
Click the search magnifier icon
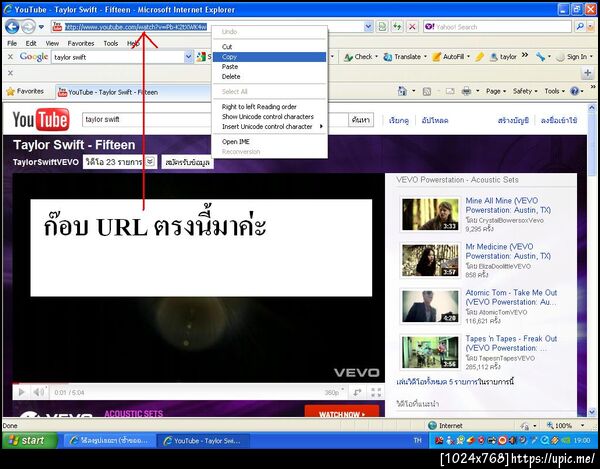(x=580, y=27)
